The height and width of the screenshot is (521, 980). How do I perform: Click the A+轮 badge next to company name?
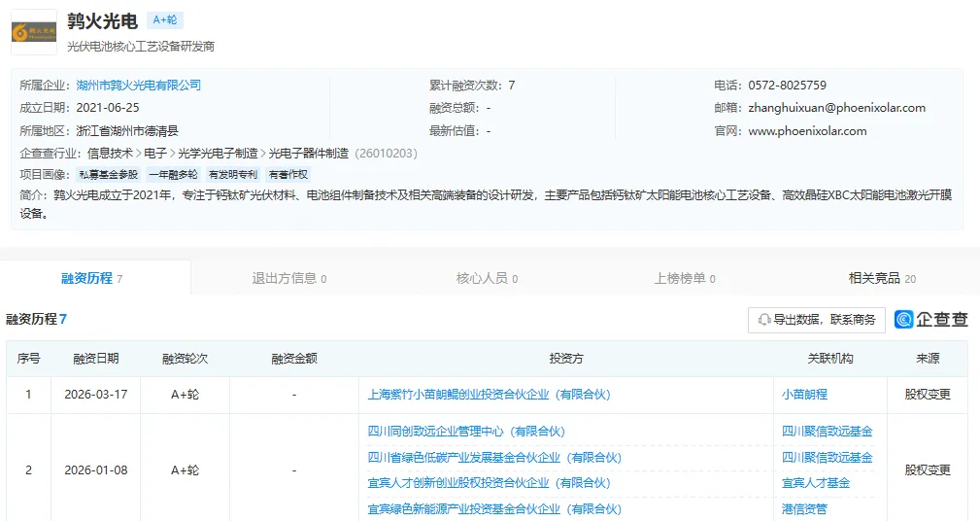(x=165, y=20)
